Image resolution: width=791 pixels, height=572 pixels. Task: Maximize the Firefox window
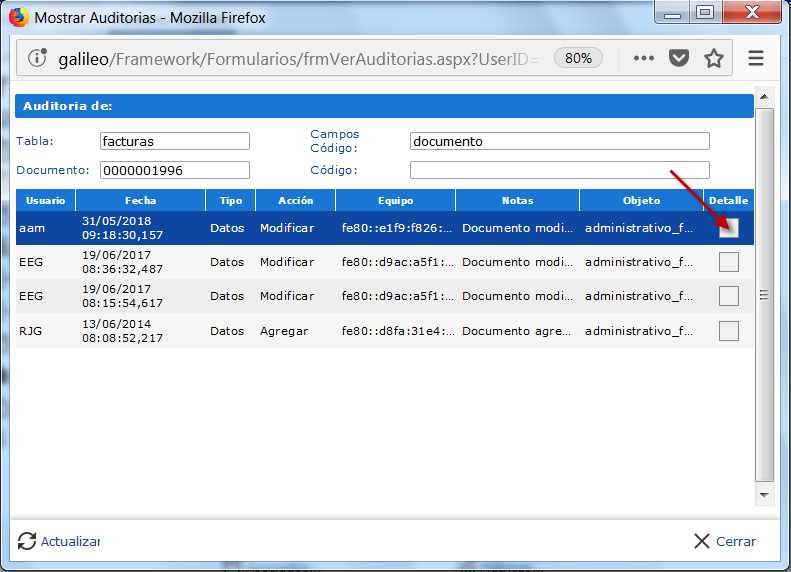[x=705, y=12]
